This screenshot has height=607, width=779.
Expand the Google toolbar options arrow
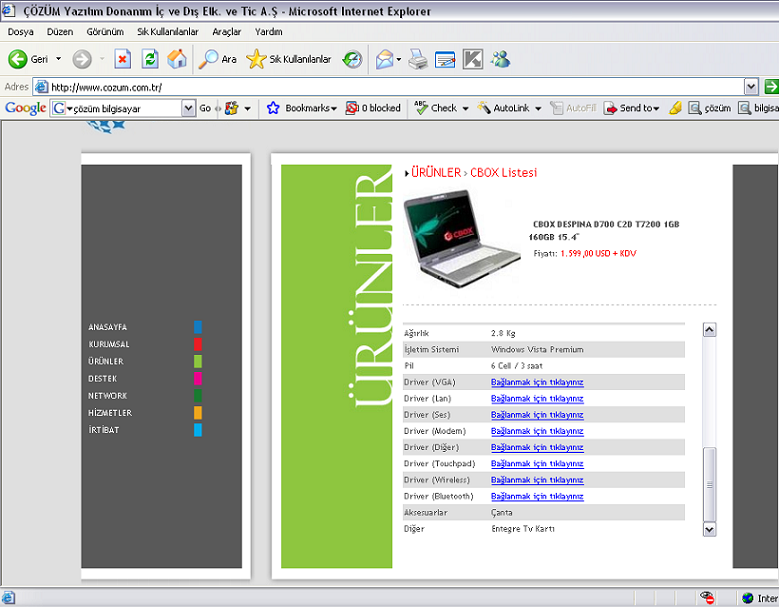click(247, 108)
